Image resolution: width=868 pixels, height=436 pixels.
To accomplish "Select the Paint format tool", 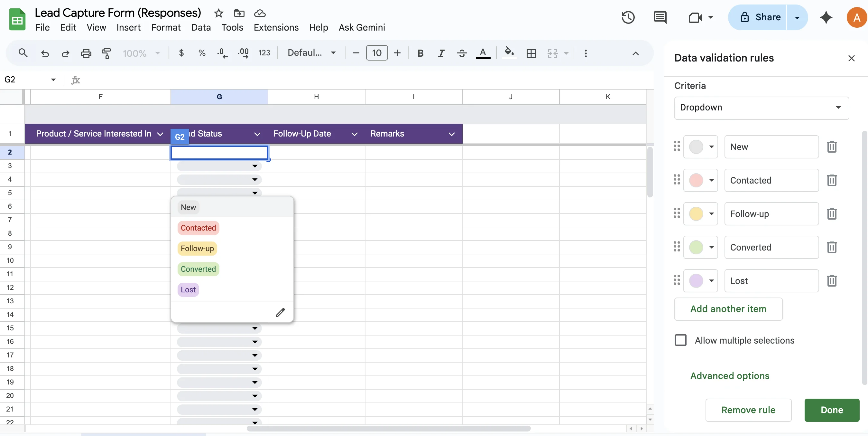I will point(106,53).
